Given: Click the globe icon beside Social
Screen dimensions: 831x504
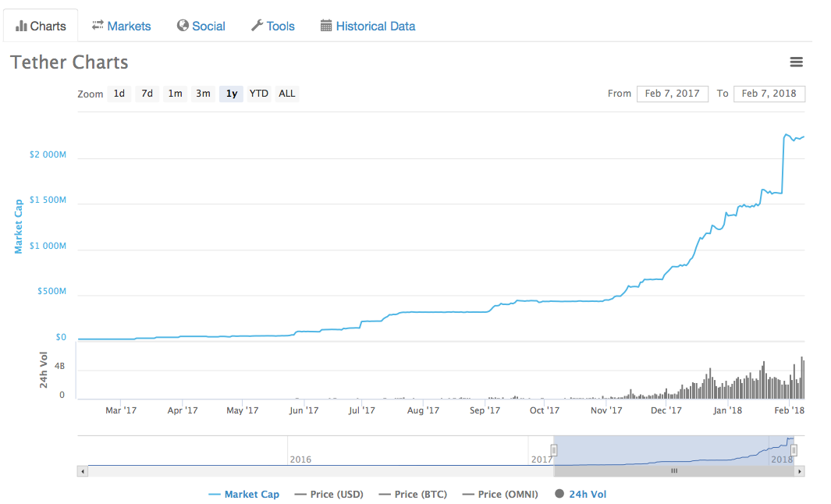Looking at the screenshot, I should click(183, 26).
